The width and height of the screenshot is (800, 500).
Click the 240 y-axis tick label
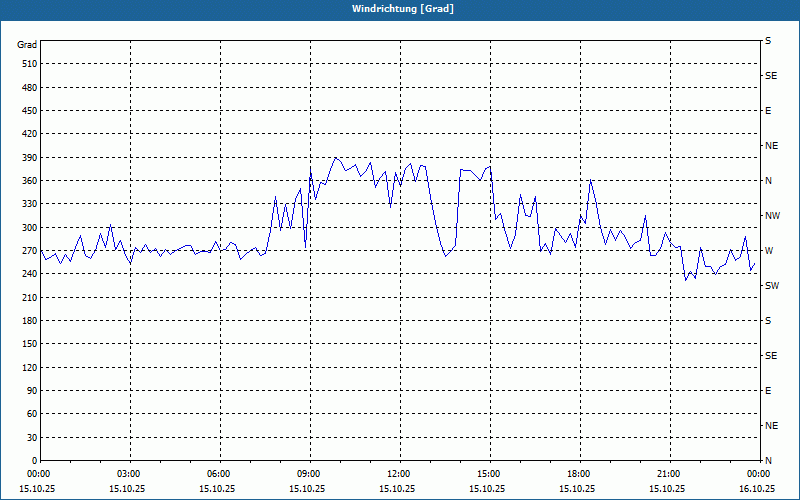pyautogui.click(x=29, y=274)
